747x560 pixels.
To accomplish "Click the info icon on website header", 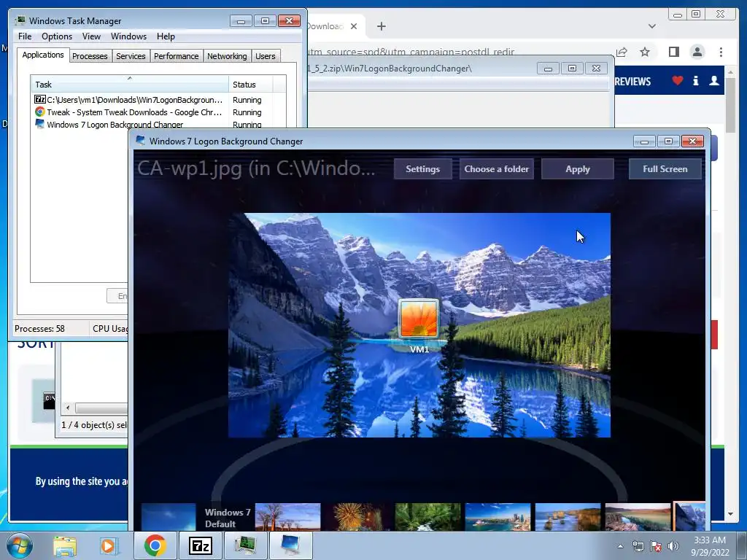I will point(695,80).
